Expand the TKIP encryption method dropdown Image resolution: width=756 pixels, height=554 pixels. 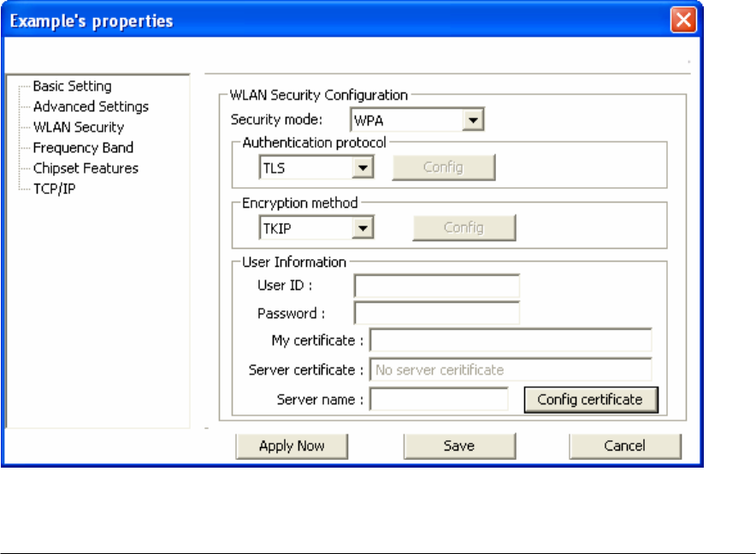[x=363, y=228]
